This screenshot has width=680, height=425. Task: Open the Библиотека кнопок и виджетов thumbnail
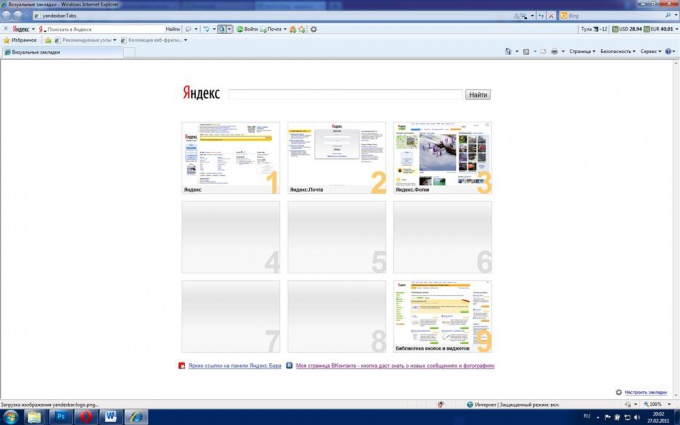442,316
